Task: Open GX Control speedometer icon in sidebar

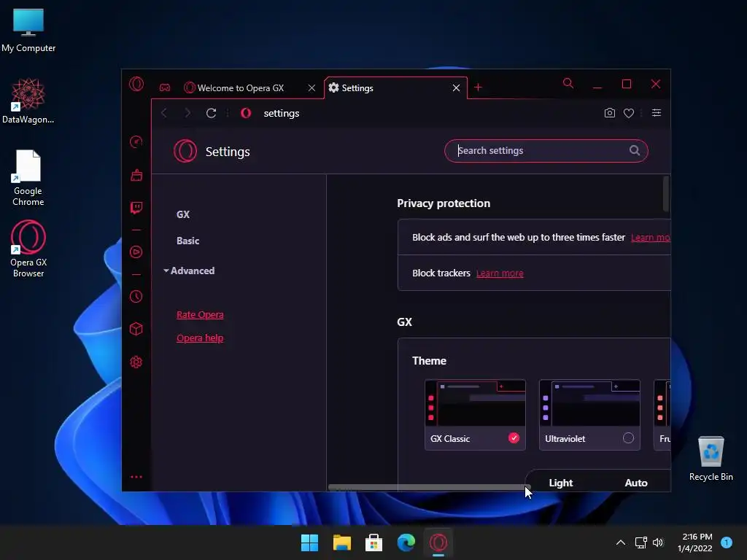Action: click(x=136, y=142)
